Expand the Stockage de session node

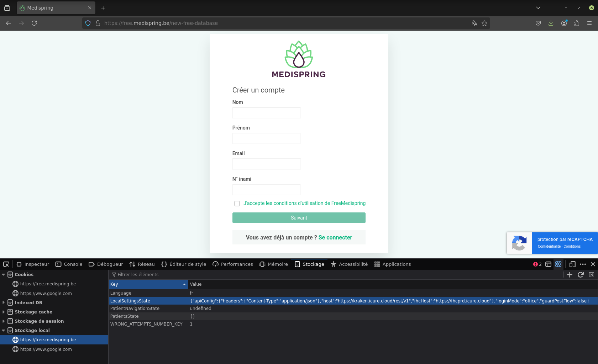[x=4, y=321]
